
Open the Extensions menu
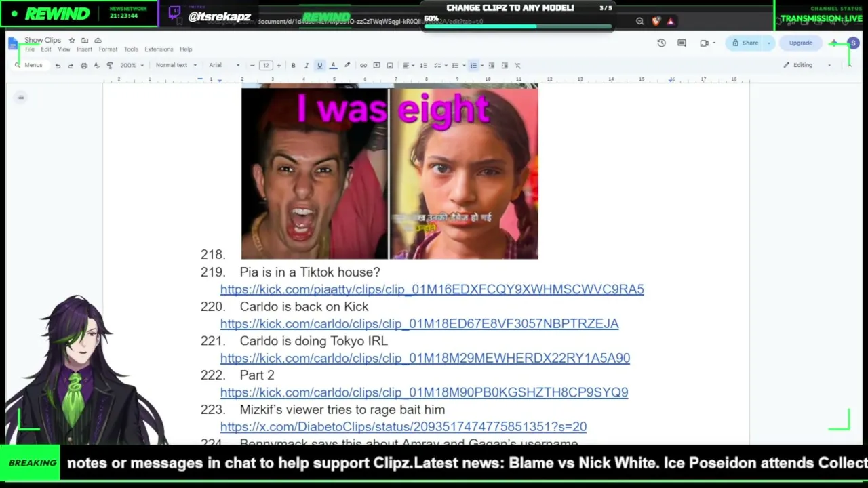159,49
